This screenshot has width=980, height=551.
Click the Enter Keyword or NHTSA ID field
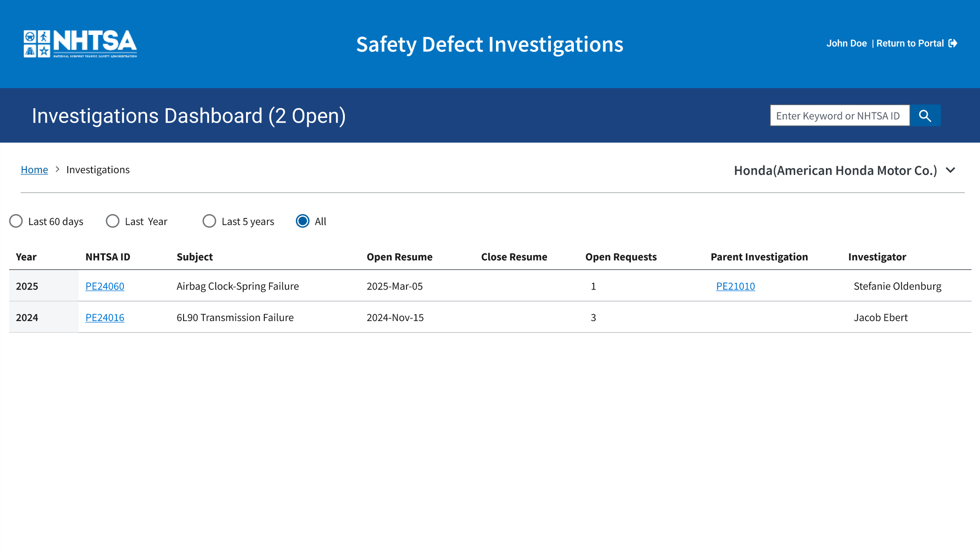pyautogui.click(x=839, y=116)
